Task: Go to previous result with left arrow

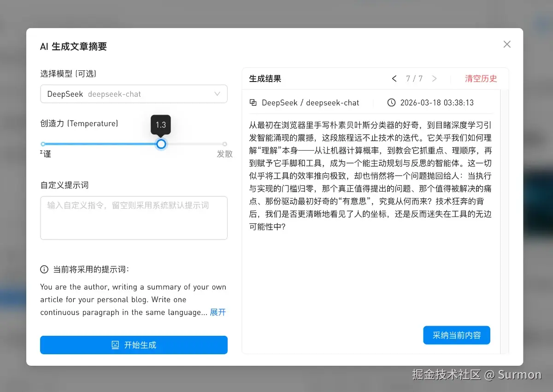Action: 394,79
